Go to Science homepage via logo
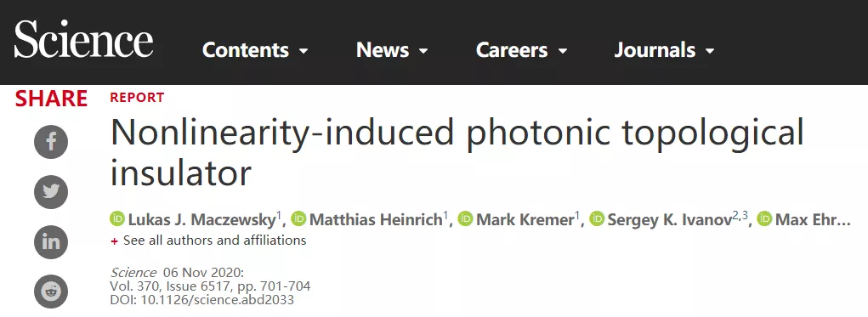This screenshot has height=317, width=868. tap(83, 39)
